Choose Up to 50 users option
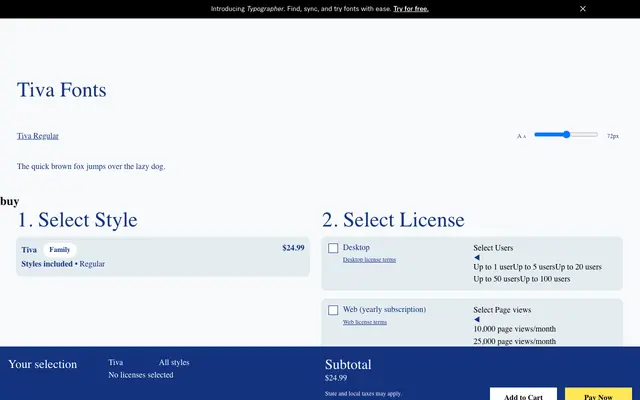 (496, 279)
